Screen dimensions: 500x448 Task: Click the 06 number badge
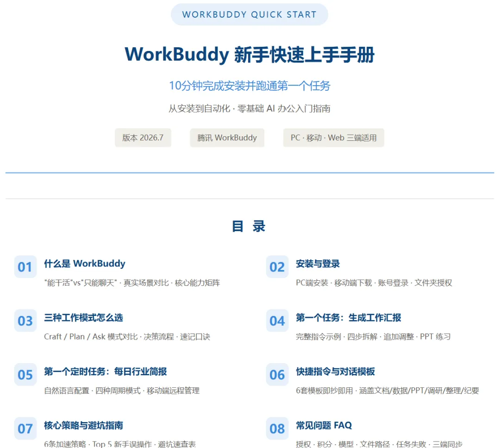tap(277, 375)
